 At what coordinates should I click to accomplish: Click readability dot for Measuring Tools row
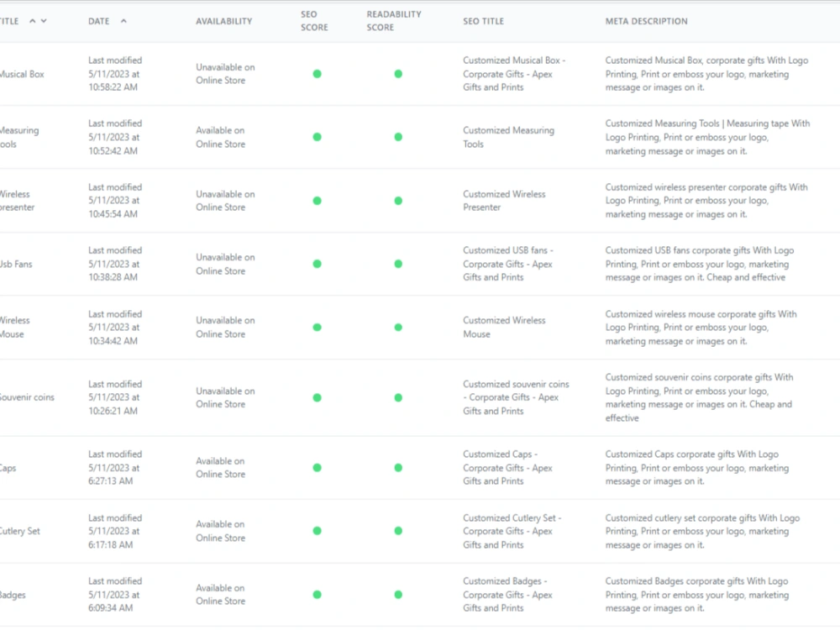[398, 137]
